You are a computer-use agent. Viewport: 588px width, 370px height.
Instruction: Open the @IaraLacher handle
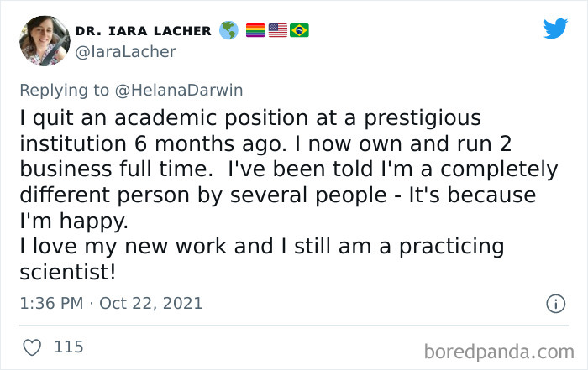pos(126,52)
